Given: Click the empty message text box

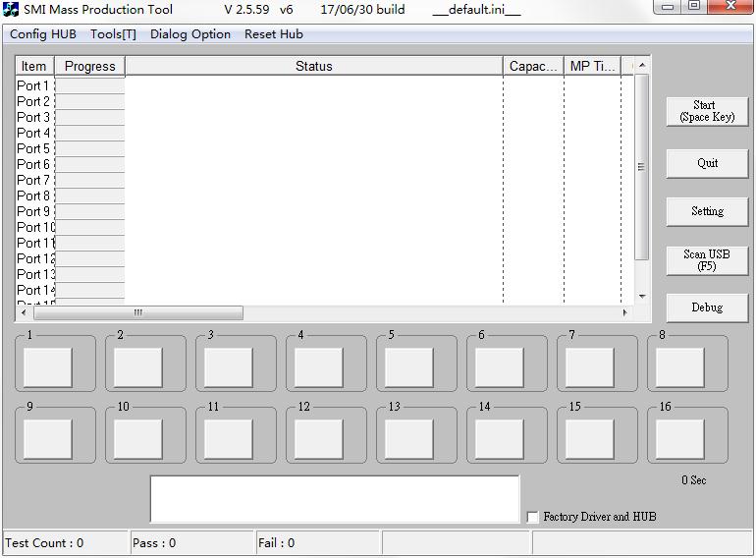Looking at the screenshot, I should tap(334, 499).
